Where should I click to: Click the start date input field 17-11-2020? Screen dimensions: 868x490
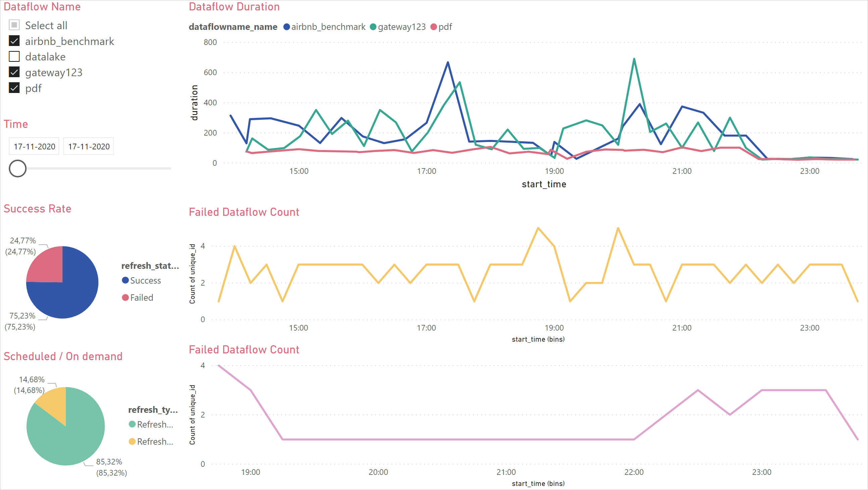click(x=35, y=146)
